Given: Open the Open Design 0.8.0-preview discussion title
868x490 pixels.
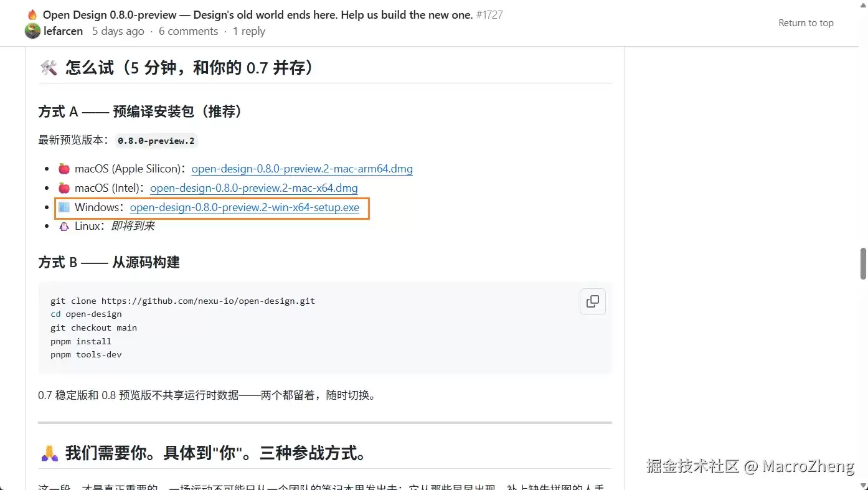Looking at the screenshot, I should point(258,14).
